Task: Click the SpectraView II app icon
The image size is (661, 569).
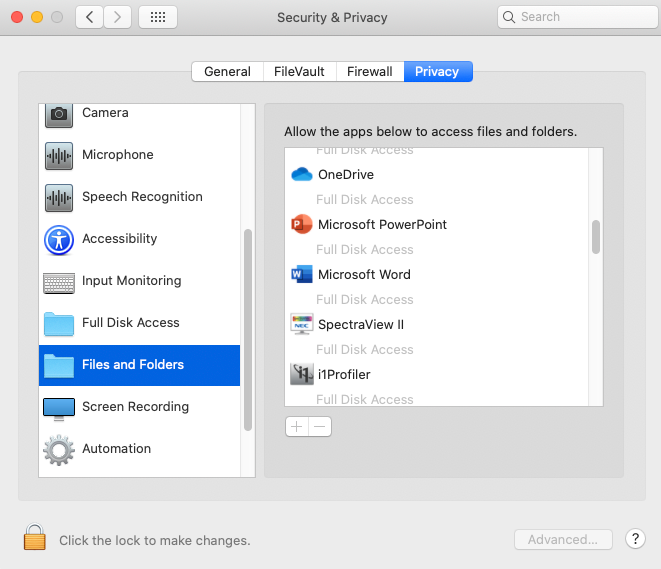Action: click(302, 324)
